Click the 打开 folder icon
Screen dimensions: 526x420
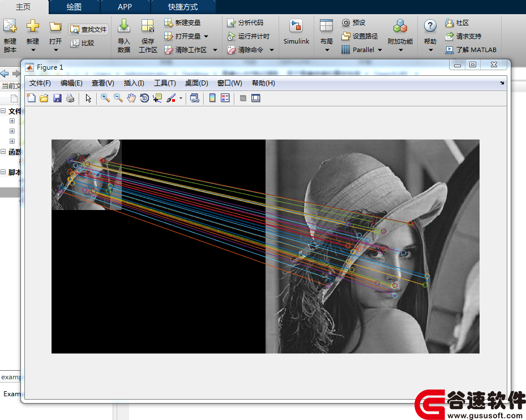pos(55,26)
